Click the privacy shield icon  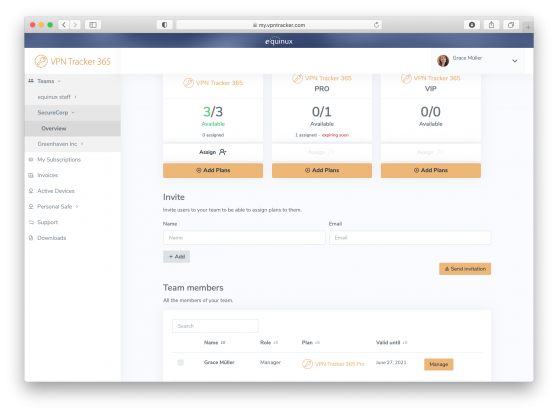[x=164, y=25]
